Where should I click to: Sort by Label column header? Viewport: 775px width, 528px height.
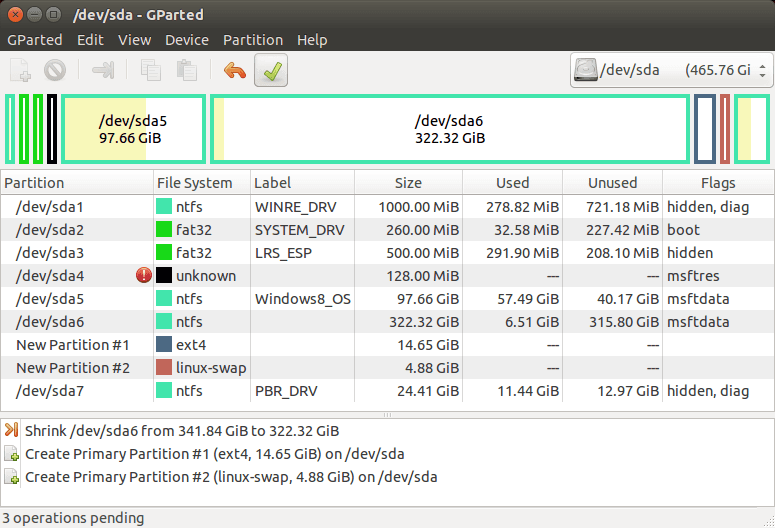click(x=302, y=182)
